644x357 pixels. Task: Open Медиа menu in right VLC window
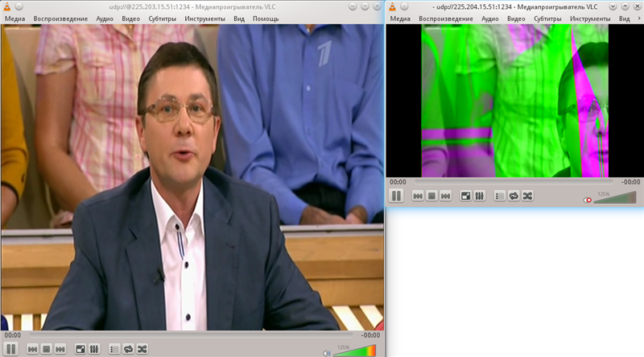[400, 19]
